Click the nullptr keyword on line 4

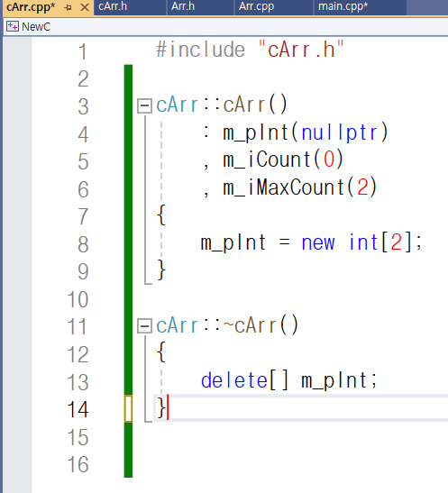click(x=340, y=132)
